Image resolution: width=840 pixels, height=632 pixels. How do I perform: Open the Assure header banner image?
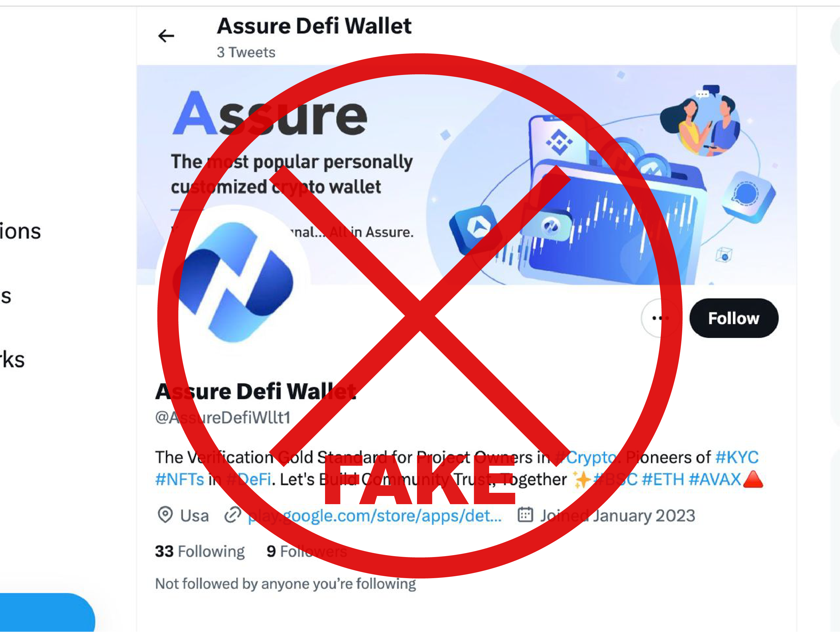467,175
